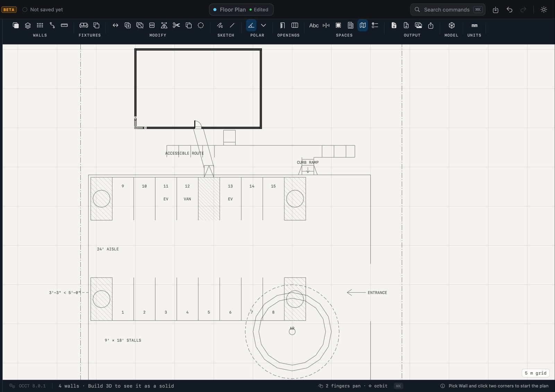Select the dashed circle tool in Modify
Screen dimensions: 555x392
tap(200, 25)
